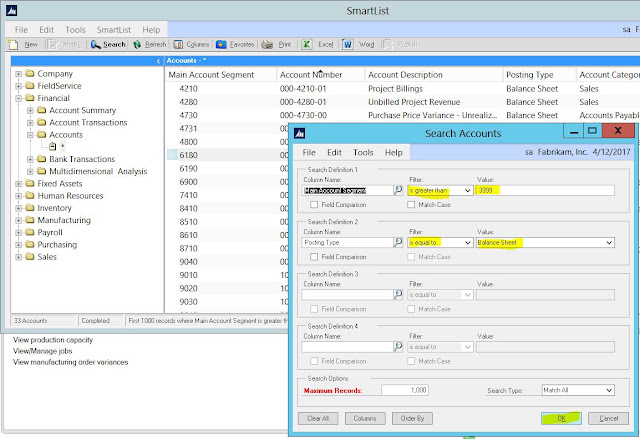This screenshot has width=640, height=439.
Task: Collapse the Financial tree node
Action: 18,98
